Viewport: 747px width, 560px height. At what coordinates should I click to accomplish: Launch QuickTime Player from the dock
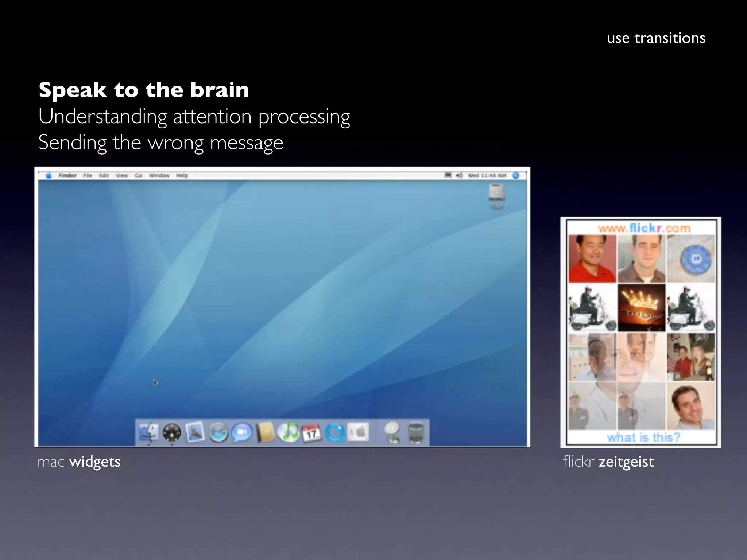tap(334, 433)
